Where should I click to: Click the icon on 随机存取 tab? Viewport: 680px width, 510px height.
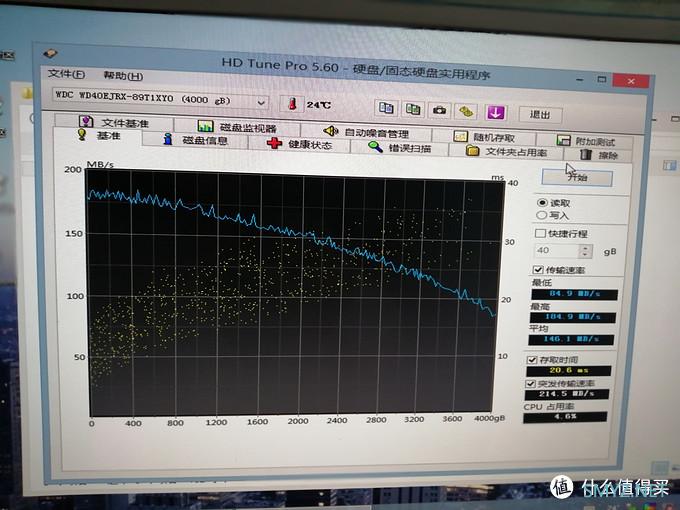[460, 136]
